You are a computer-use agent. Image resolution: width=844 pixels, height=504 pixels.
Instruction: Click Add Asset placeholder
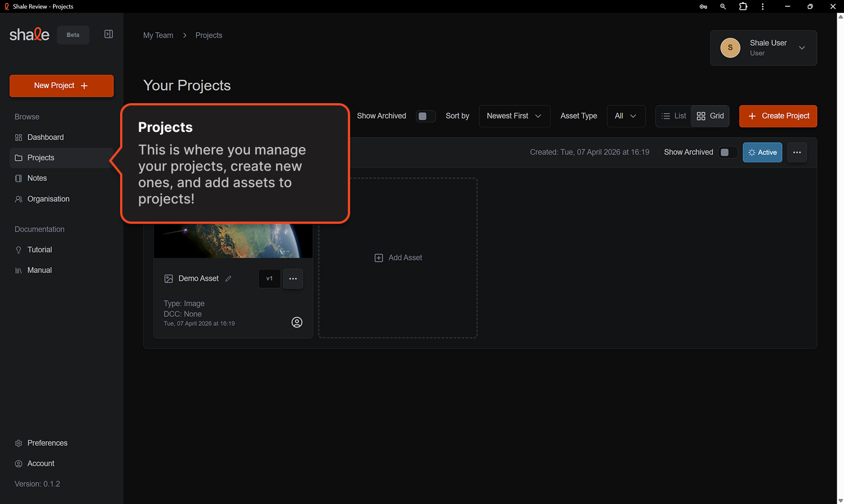[398, 258]
